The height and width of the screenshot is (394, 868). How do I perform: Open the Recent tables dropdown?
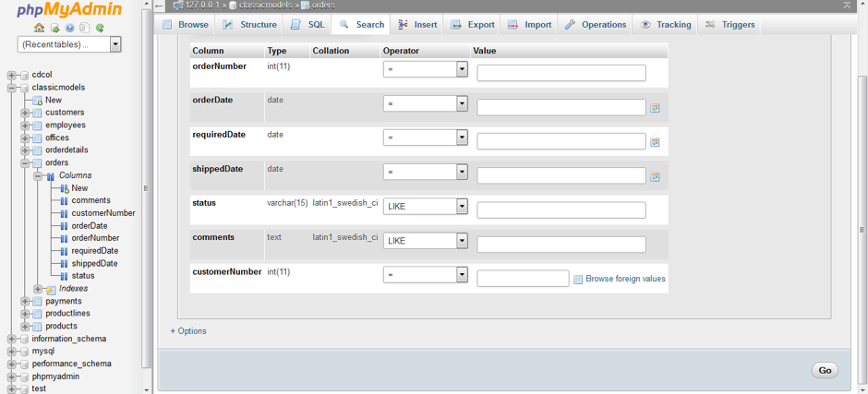pyautogui.click(x=69, y=44)
